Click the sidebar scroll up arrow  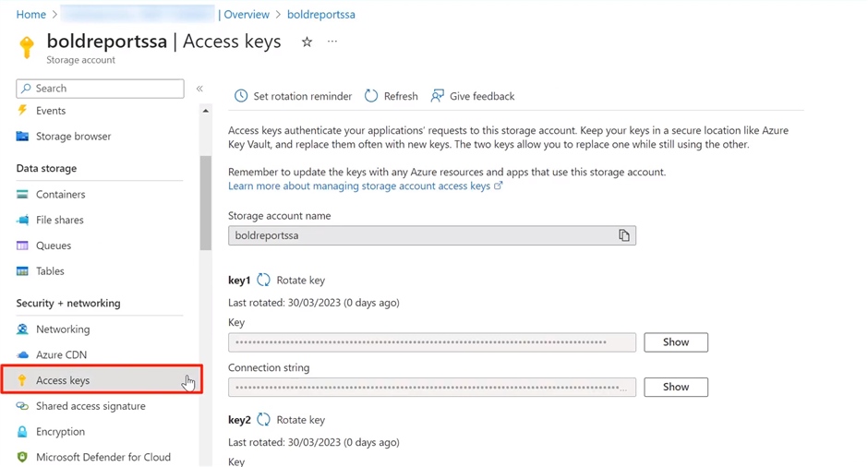click(205, 111)
